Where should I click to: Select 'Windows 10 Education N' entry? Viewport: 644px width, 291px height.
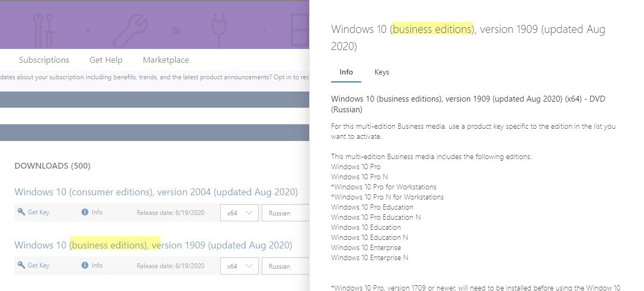click(x=370, y=237)
